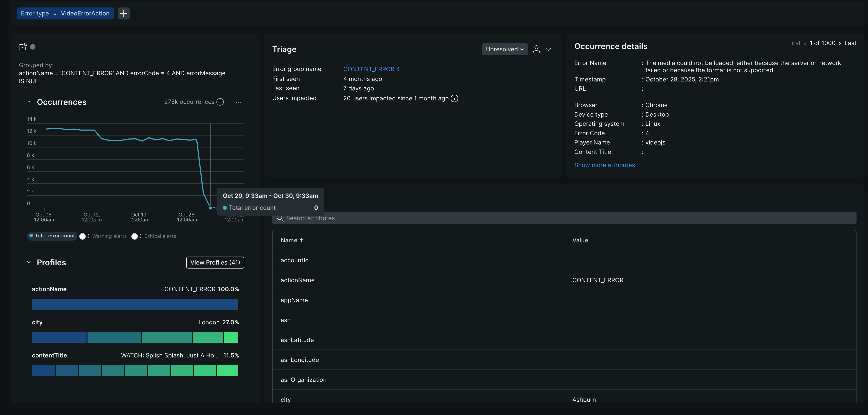Click the plus icon to add a filter
This screenshot has height=415, width=868.
[x=123, y=13]
